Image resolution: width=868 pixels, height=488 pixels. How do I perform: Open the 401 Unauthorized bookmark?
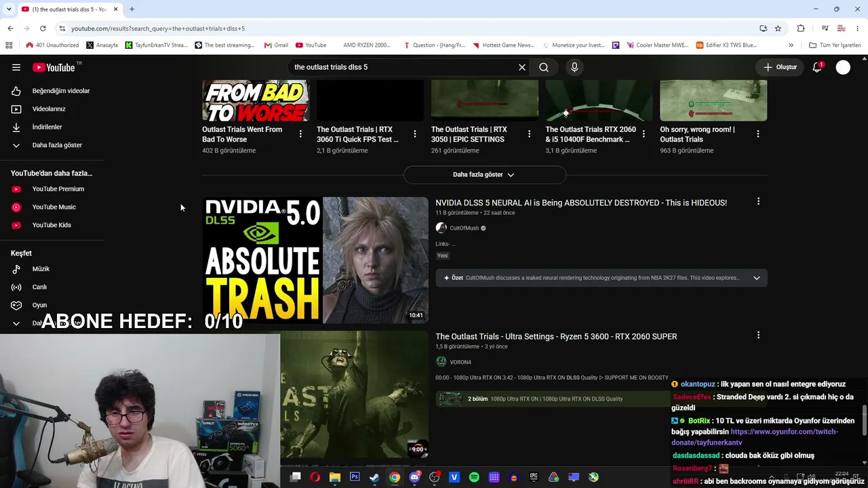[x=52, y=45]
